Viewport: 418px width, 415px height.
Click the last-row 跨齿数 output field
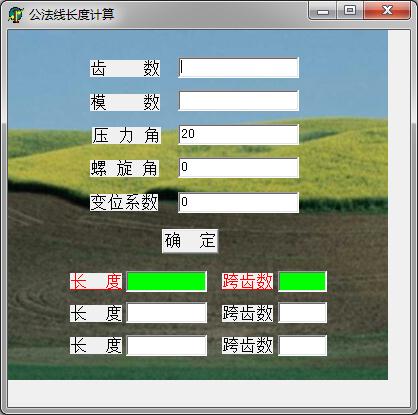click(302, 345)
